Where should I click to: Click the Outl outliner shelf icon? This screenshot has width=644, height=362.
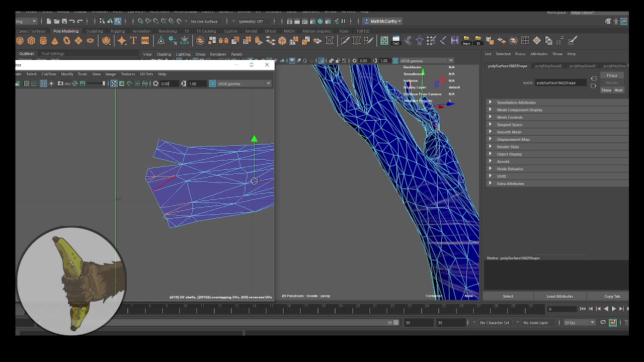(x=396, y=41)
